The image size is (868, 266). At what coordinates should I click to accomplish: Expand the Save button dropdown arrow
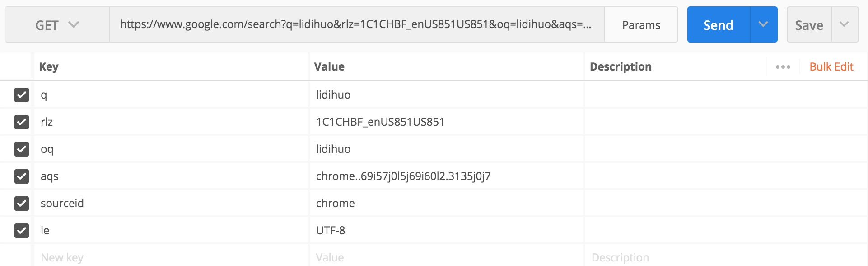tap(845, 24)
